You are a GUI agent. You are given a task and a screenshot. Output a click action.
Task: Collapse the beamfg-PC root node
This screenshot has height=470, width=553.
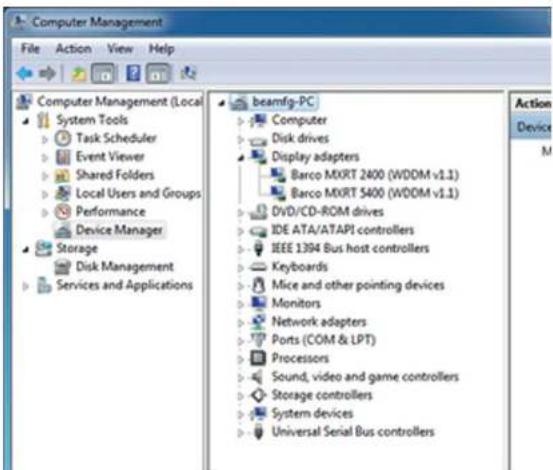(x=221, y=103)
